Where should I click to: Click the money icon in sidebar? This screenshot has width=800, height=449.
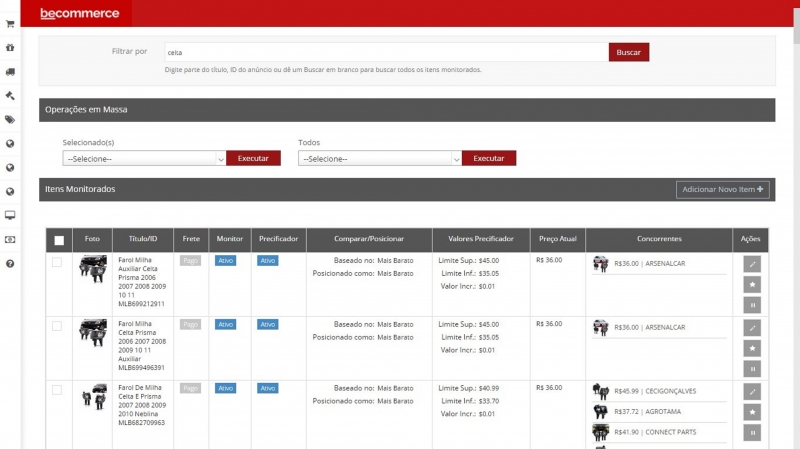coord(10,239)
